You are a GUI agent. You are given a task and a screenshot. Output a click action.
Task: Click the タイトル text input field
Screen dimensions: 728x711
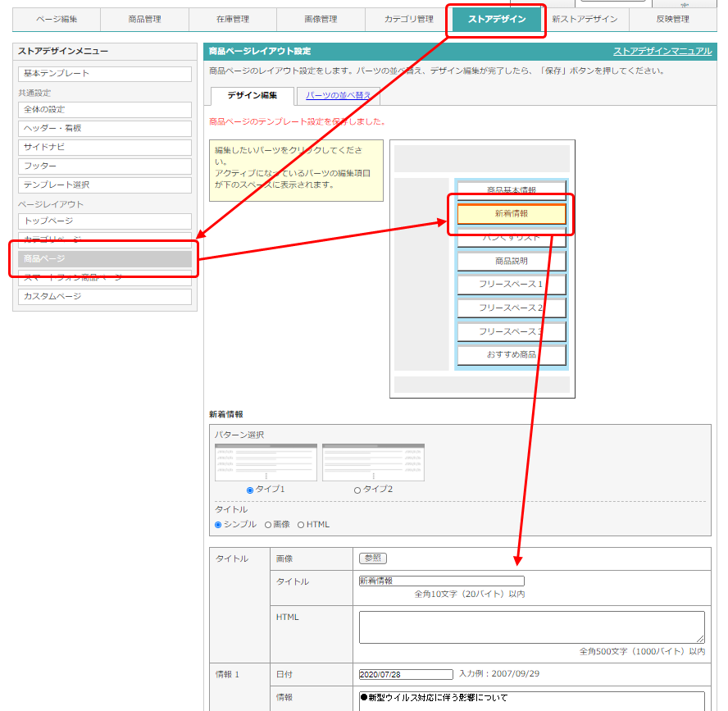[441, 581]
